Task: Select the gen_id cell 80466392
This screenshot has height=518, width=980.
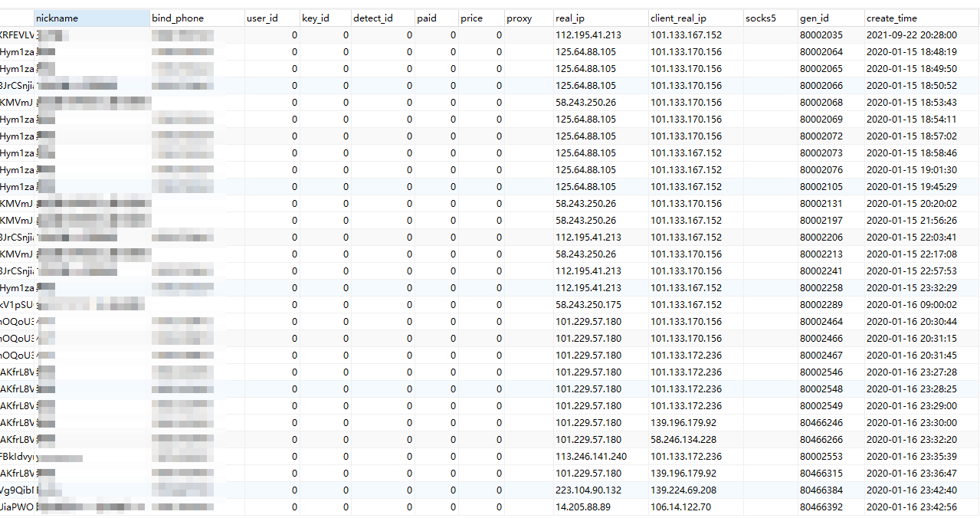Action: tap(821, 507)
